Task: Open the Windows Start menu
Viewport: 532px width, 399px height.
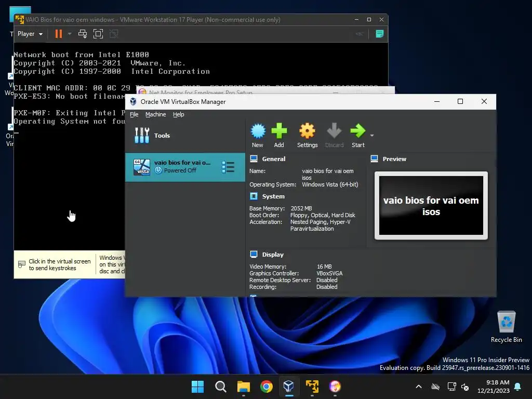Action: [197, 387]
